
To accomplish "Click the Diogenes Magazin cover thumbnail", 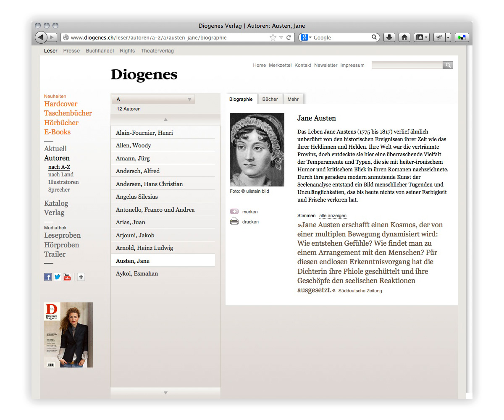I will (x=68, y=335).
